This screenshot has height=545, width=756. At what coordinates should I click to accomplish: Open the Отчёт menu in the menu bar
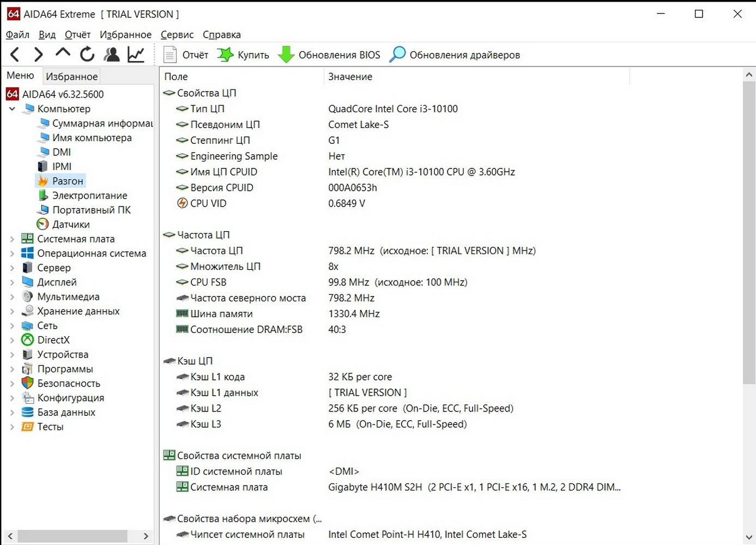click(x=77, y=34)
